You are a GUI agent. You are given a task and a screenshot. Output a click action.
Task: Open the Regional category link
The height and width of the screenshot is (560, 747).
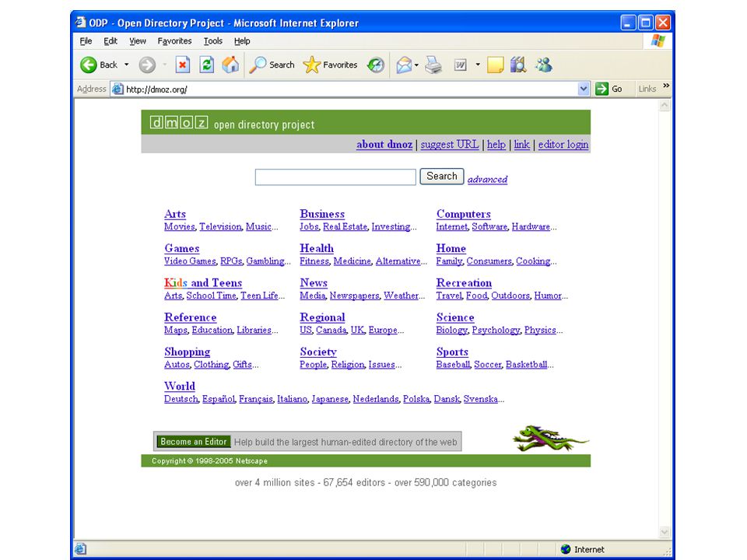[322, 317]
